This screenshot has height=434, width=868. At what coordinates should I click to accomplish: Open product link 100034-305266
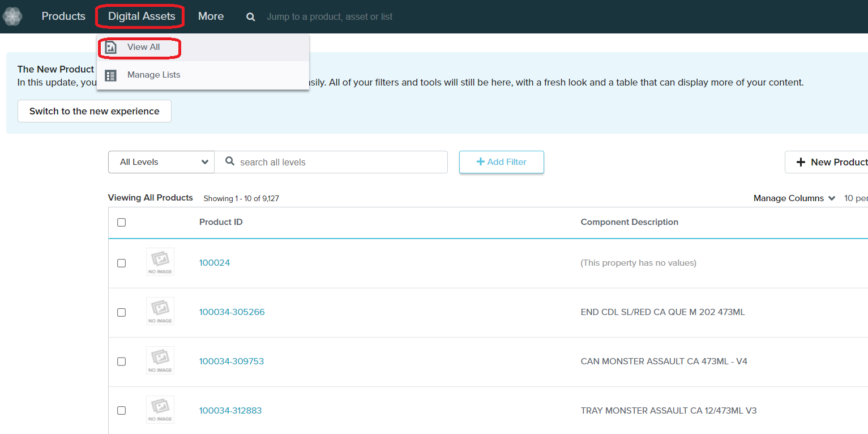tap(232, 312)
